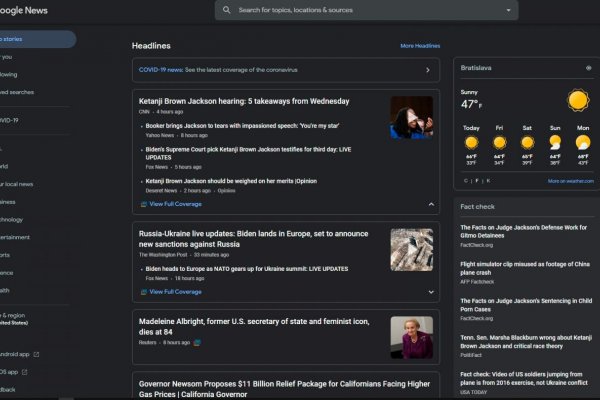Open Send feedback in sidebar
The height and width of the screenshot is (400, 600).
(8, 390)
